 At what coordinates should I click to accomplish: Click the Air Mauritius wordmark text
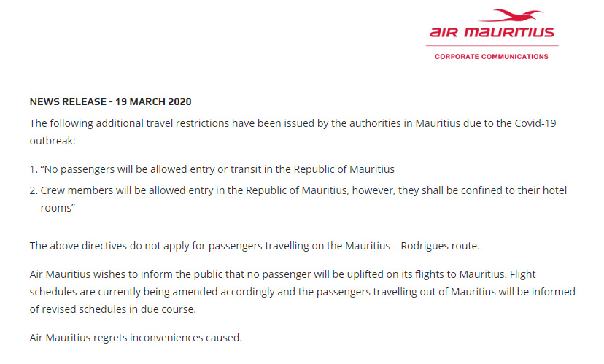(492, 32)
